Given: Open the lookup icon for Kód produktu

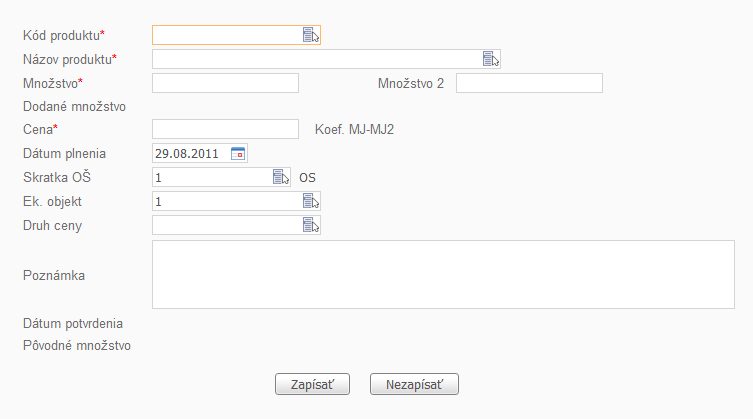Looking at the screenshot, I should pos(311,35).
